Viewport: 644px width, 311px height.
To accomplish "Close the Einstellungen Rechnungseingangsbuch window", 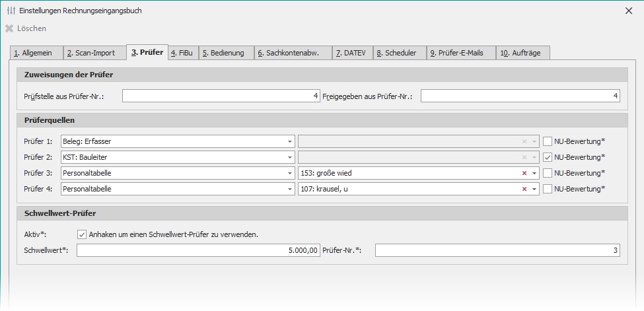I will pos(628,11).
